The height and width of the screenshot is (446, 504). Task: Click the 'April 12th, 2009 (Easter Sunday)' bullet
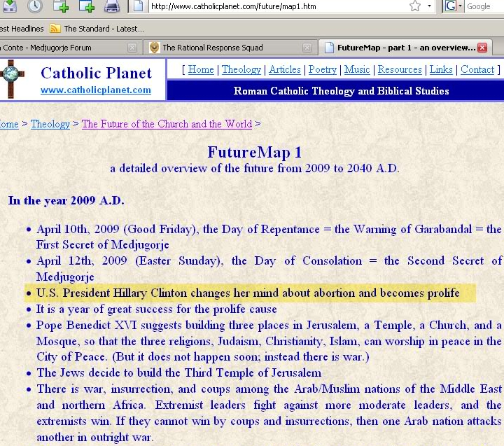[269, 268]
